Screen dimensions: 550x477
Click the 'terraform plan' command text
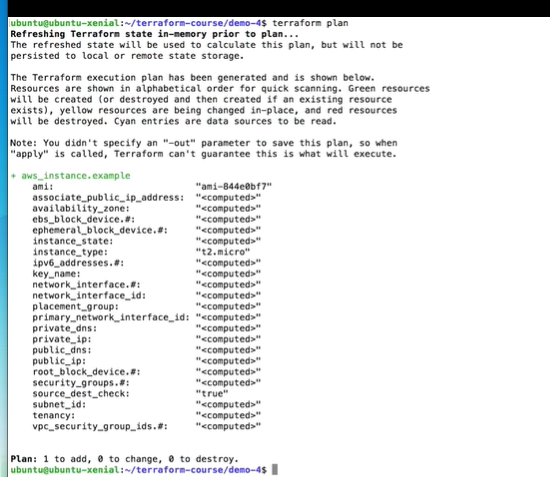tap(310, 23)
